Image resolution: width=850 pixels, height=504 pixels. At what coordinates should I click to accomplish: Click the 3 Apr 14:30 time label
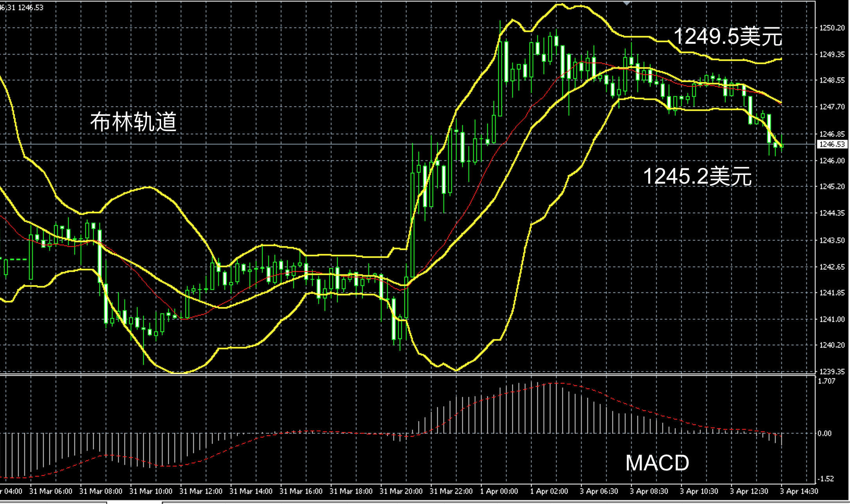click(799, 491)
